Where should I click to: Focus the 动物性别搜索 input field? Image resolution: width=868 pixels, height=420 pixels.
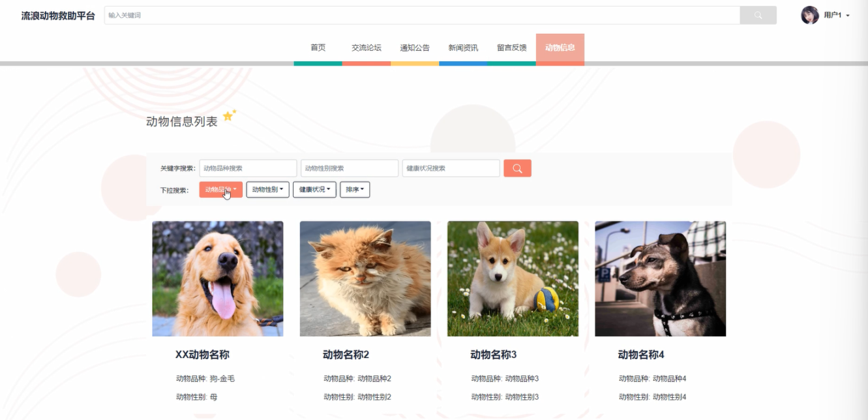coord(350,168)
